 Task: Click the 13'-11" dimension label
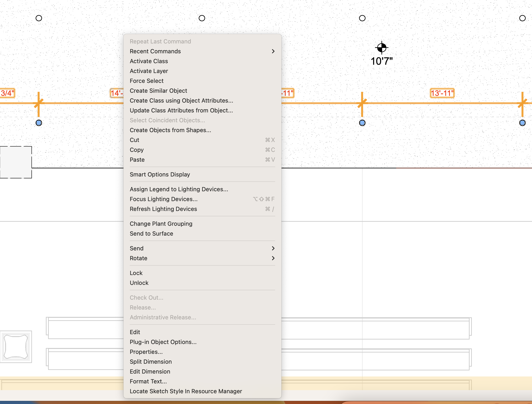pyautogui.click(x=442, y=93)
